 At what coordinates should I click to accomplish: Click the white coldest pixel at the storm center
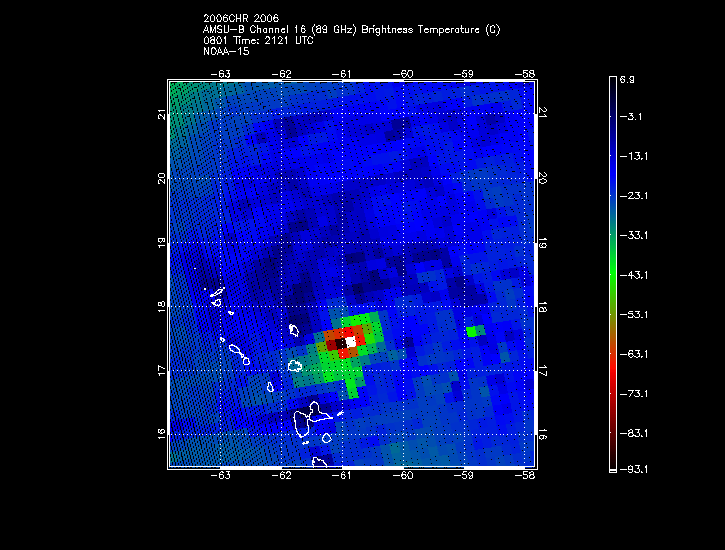pos(351,342)
